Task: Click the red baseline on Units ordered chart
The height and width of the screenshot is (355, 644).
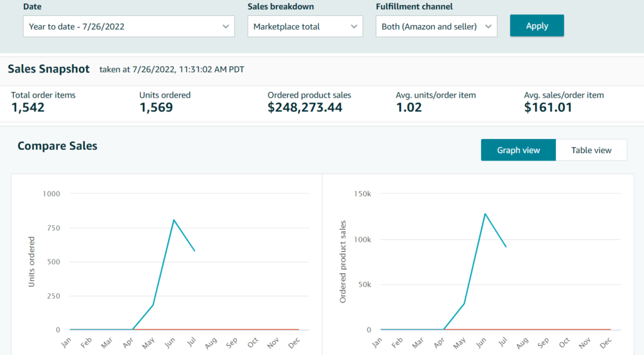Action: point(216,330)
